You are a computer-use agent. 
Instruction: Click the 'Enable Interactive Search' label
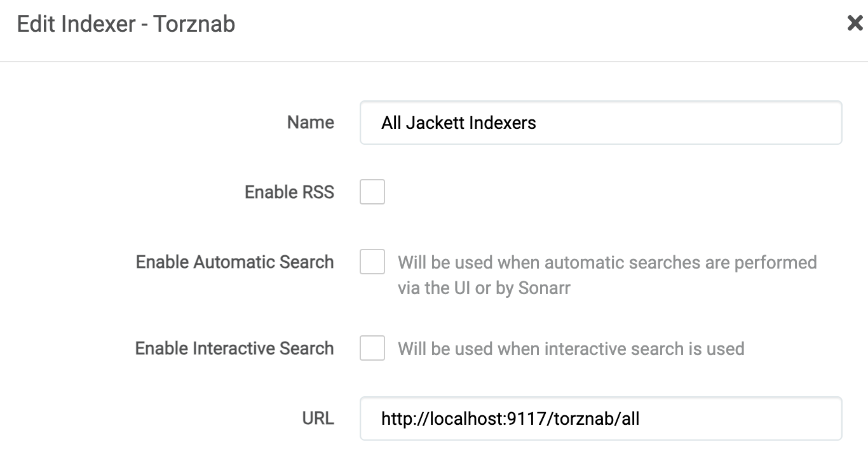[234, 349]
